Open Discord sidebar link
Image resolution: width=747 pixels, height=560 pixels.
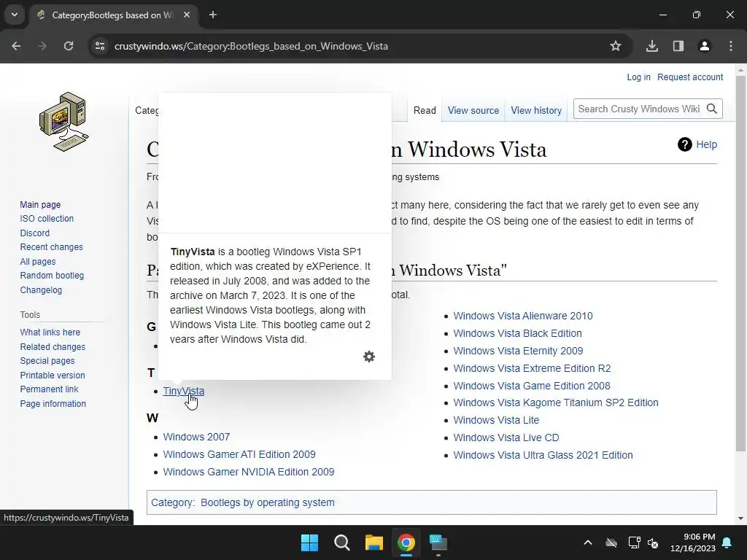click(x=35, y=233)
